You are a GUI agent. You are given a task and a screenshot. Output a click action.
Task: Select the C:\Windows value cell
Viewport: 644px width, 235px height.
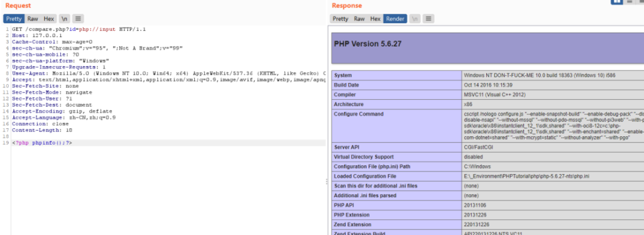pyautogui.click(x=553, y=167)
